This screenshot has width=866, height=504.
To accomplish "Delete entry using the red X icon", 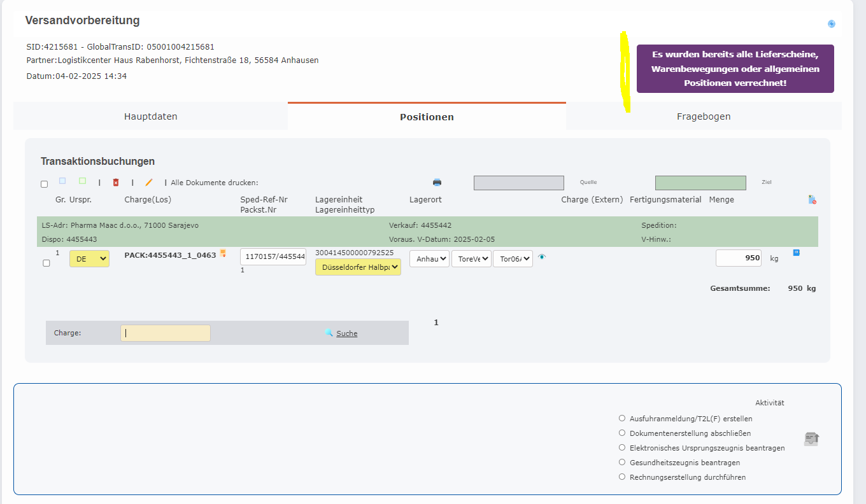I will (115, 182).
